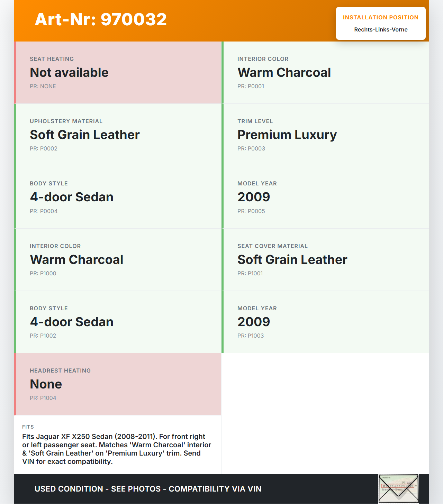Image resolution: width=443 pixels, height=504 pixels.
Task: Click the VIN label thumbnail in the footer
Action: [398, 488]
